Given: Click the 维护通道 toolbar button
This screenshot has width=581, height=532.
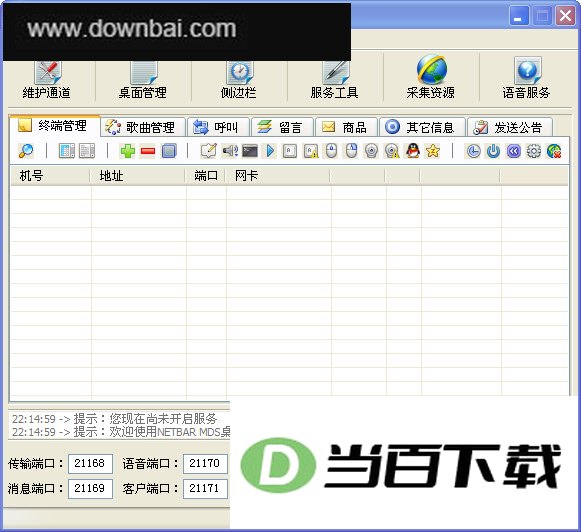Looking at the screenshot, I should pyautogui.click(x=47, y=80).
